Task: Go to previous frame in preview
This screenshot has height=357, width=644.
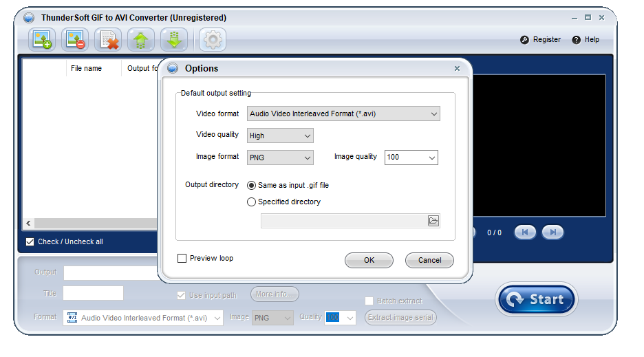Action: point(525,232)
